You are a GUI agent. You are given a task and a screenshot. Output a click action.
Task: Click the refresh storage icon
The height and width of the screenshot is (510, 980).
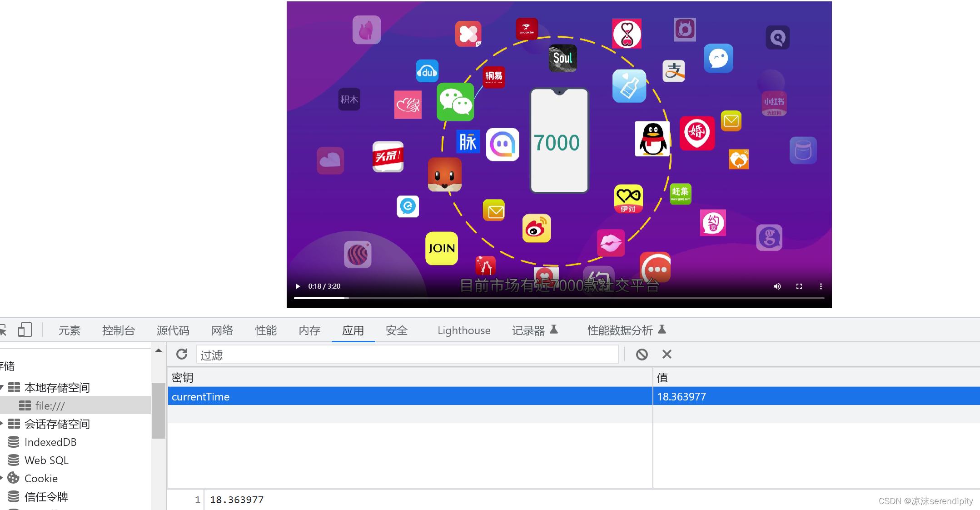pos(182,354)
